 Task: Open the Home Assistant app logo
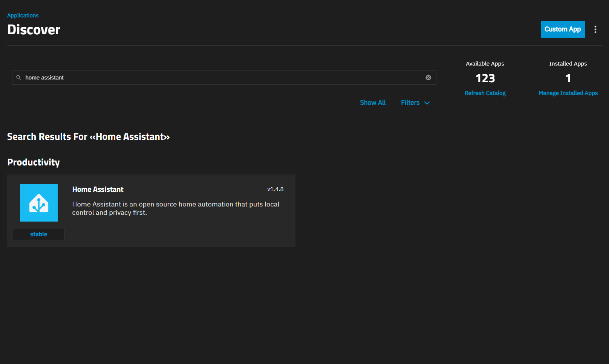pyautogui.click(x=39, y=203)
